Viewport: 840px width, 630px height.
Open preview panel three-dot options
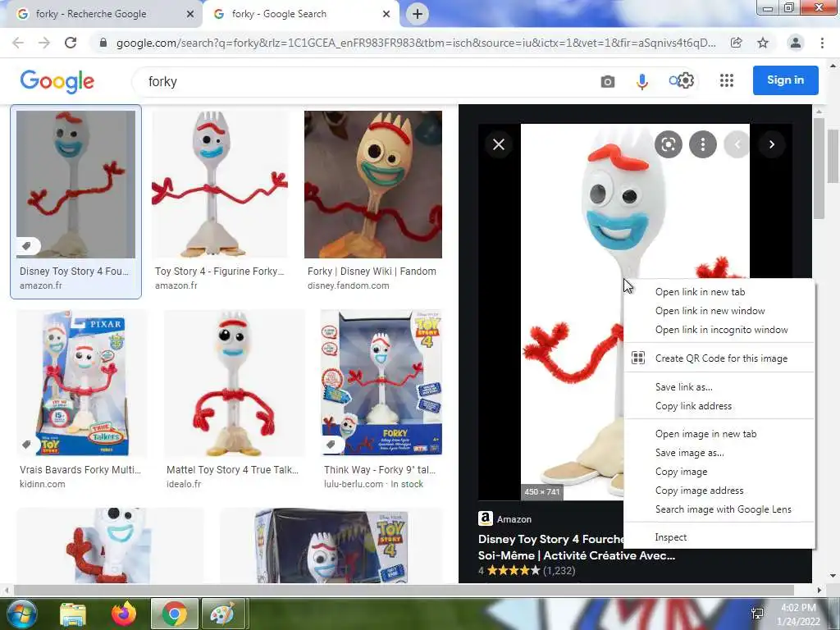tap(703, 144)
